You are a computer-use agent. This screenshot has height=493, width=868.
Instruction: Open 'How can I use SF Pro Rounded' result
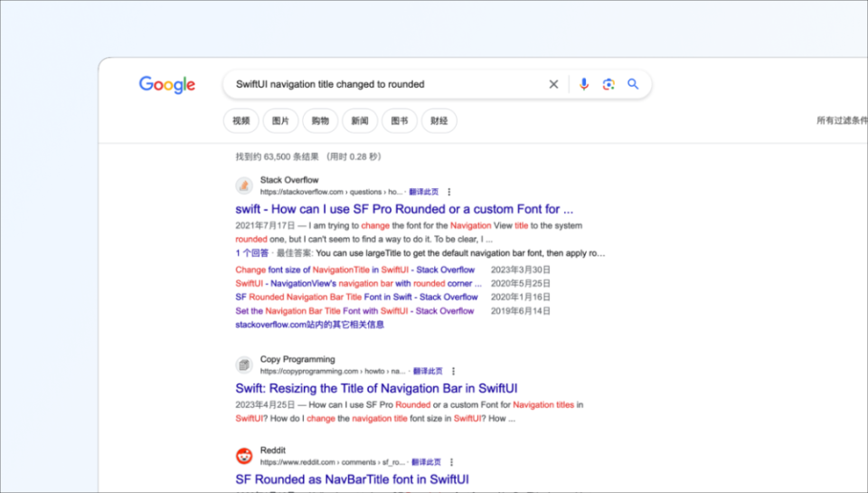404,209
